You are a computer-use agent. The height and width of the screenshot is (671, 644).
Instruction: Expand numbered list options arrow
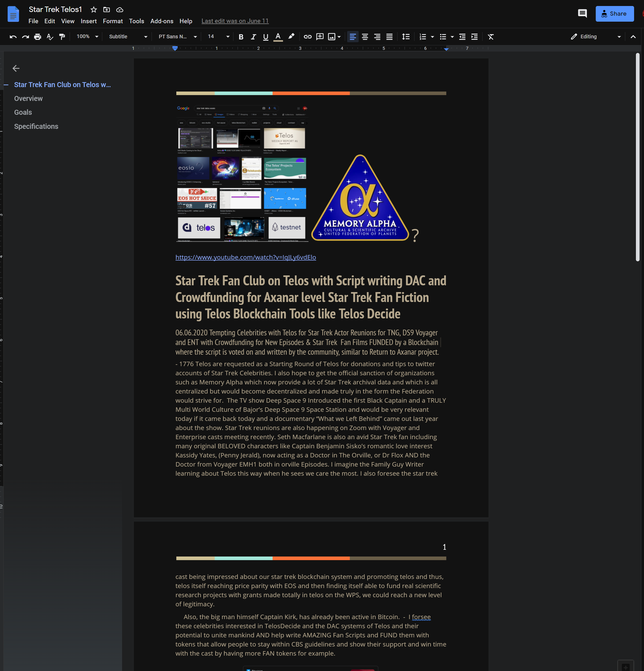pos(432,37)
